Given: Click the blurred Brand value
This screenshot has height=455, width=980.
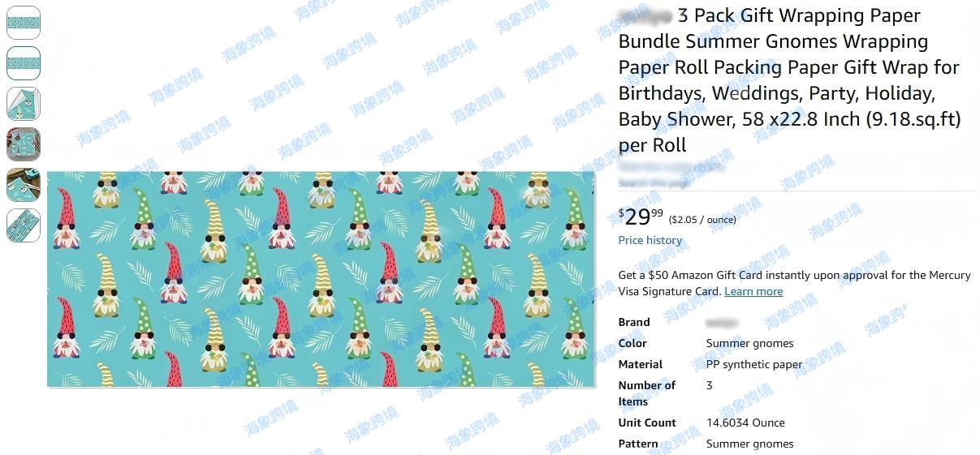Looking at the screenshot, I should (x=722, y=322).
